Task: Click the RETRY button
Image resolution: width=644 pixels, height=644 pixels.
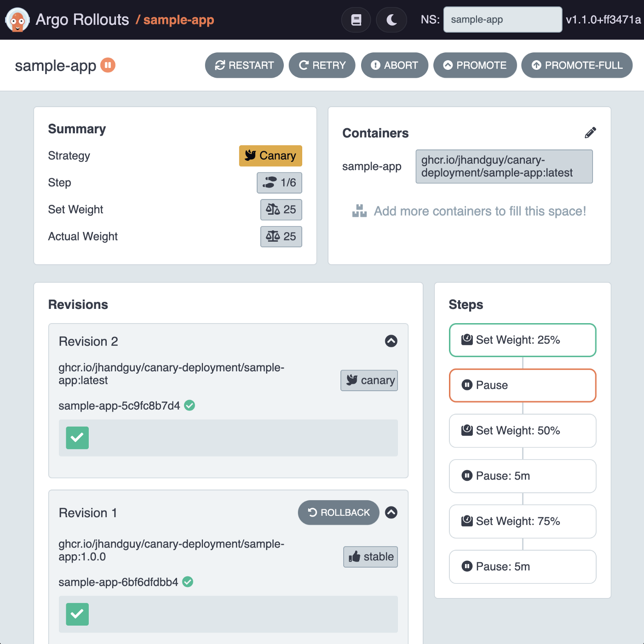Action: tap(322, 65)
